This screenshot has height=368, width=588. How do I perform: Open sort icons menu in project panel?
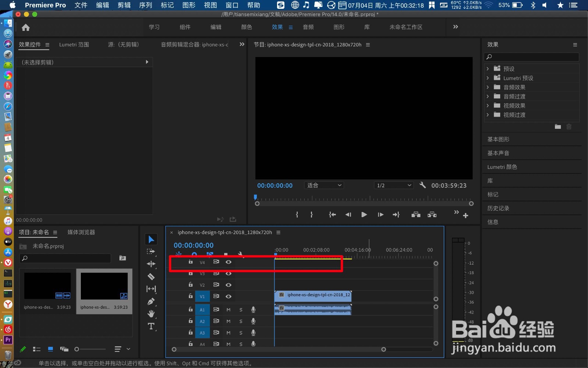pos(118,349)
